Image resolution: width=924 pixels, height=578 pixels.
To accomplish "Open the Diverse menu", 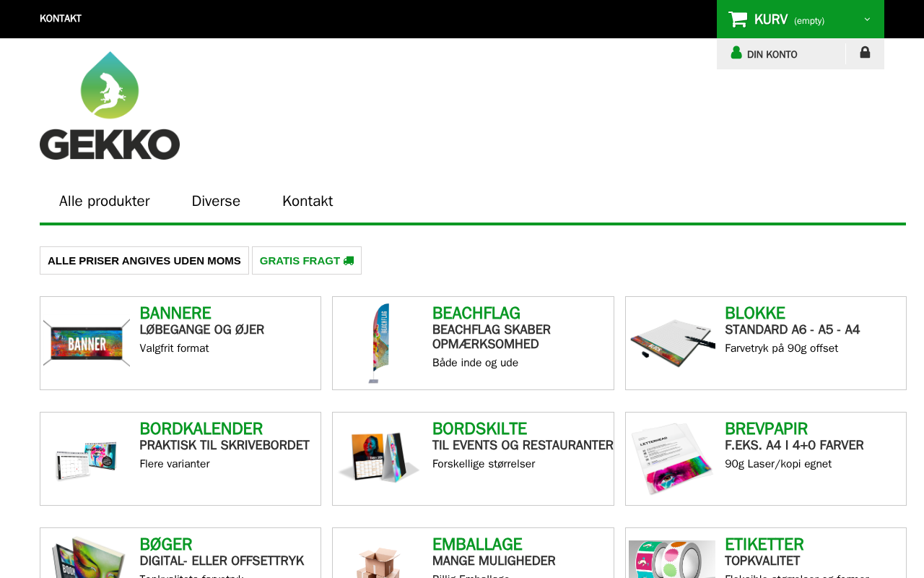I will click(216, 201).
